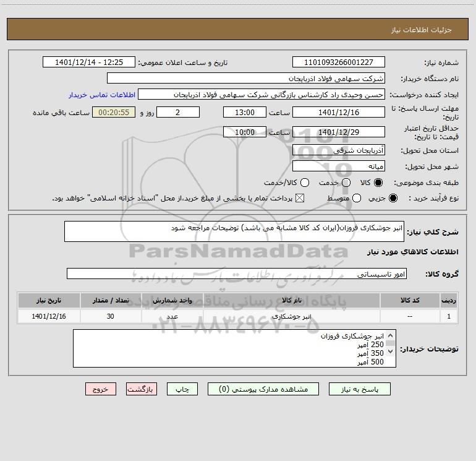The height and width of the screenshot is (461, 476).
Task: Select the کالا radio button
Action: 378,183
